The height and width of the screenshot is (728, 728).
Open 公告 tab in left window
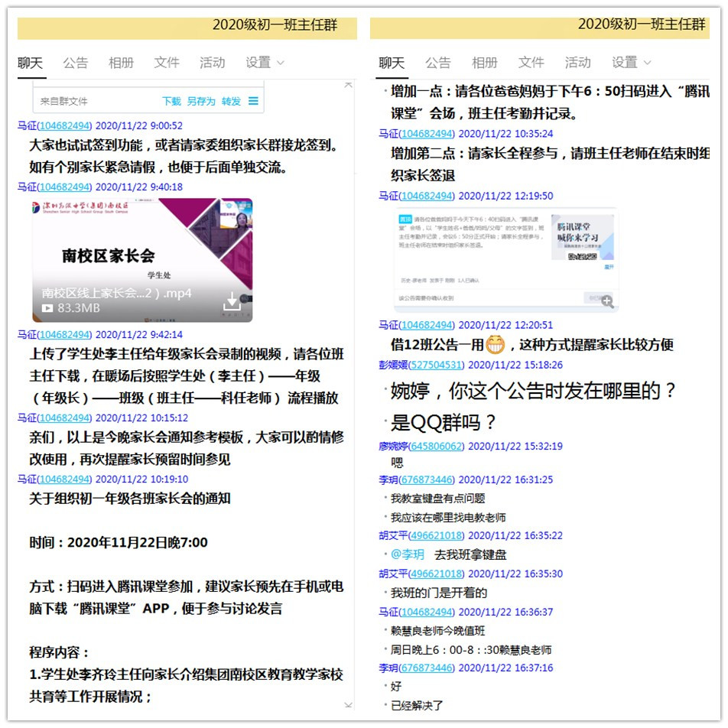(x=76, y=63)
